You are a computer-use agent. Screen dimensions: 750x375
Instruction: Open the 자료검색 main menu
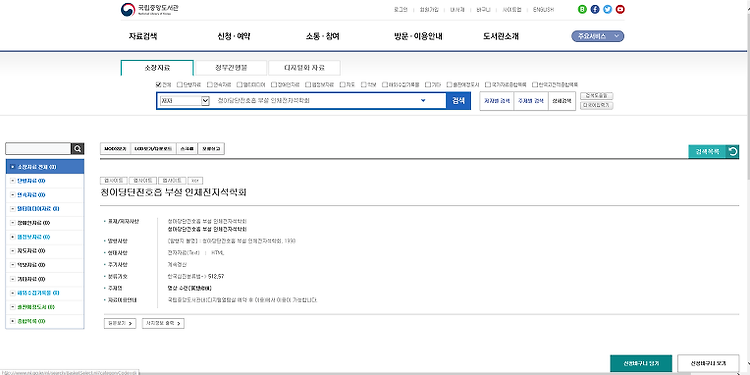[143, 36]
